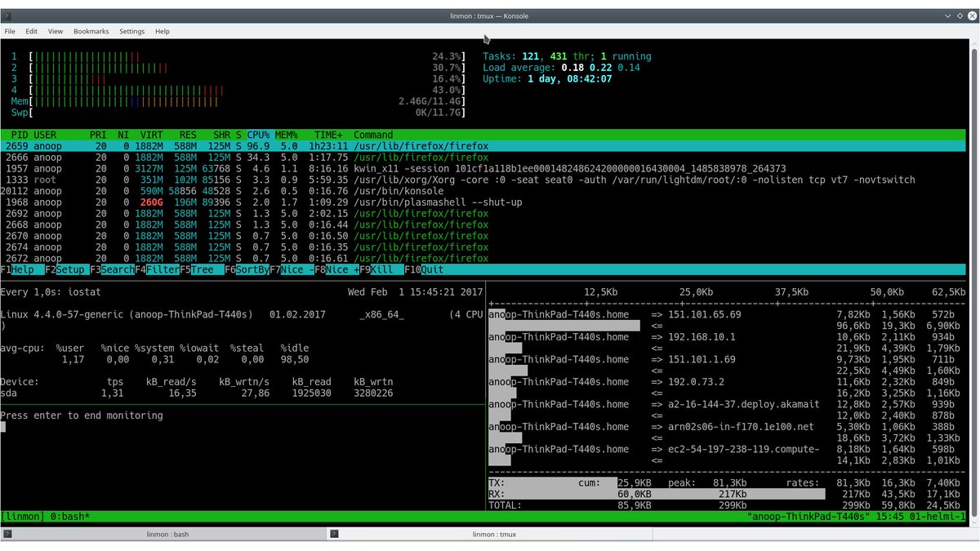Sort htop by USER column header
Screen dimensions: 980x551
[45, 135]
